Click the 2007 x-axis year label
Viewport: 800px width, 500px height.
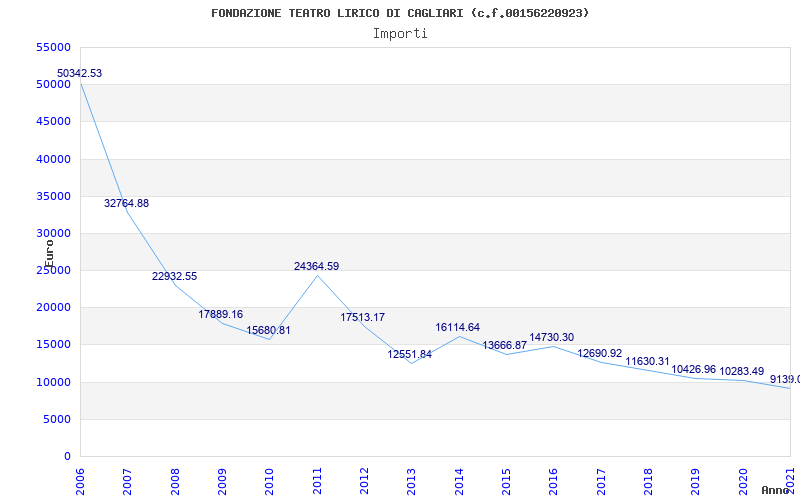tap(127, 482)
